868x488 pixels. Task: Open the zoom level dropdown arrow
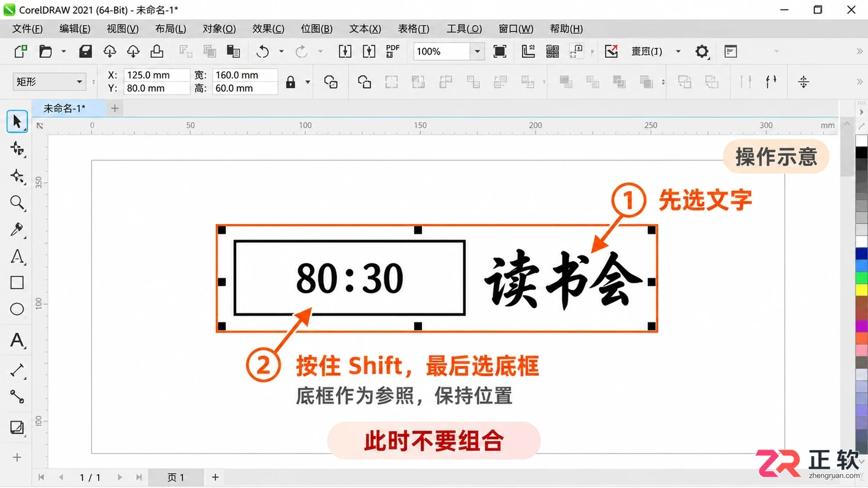(x=477, y=51)
